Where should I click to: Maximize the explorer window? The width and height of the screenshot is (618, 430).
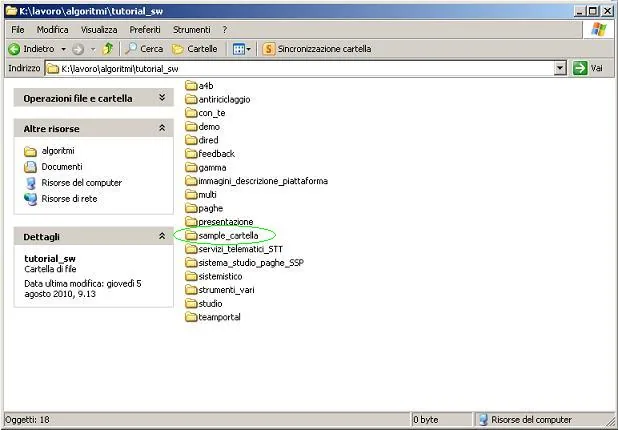coord(593,11)
